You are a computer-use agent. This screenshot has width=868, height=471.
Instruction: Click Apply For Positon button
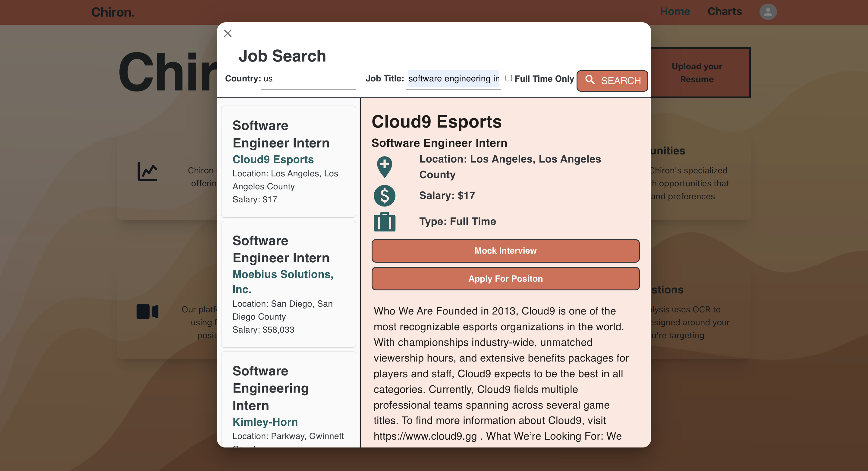click(505, 279)
